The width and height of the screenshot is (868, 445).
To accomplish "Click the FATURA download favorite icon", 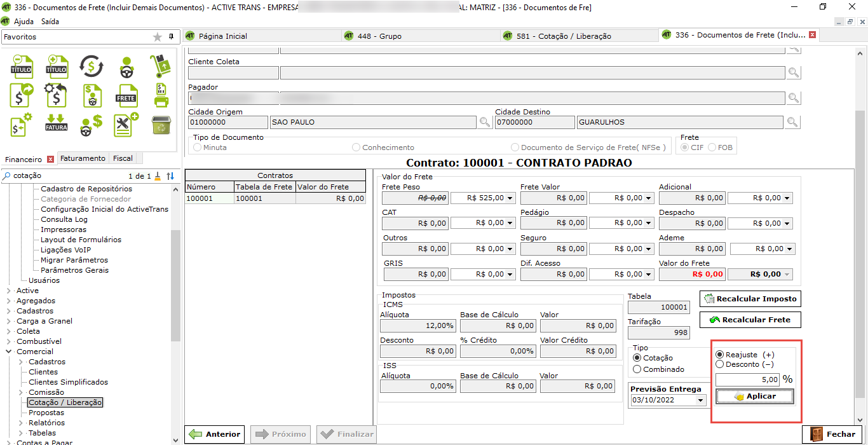I will pos(57,125).
